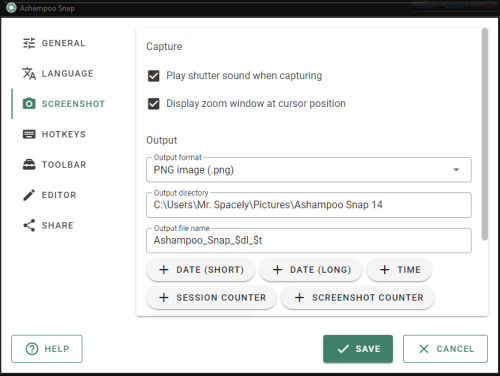This screenshot has width=500, height=376.
Task: Click the X icon on Cancel
Action: click(424, 349)
